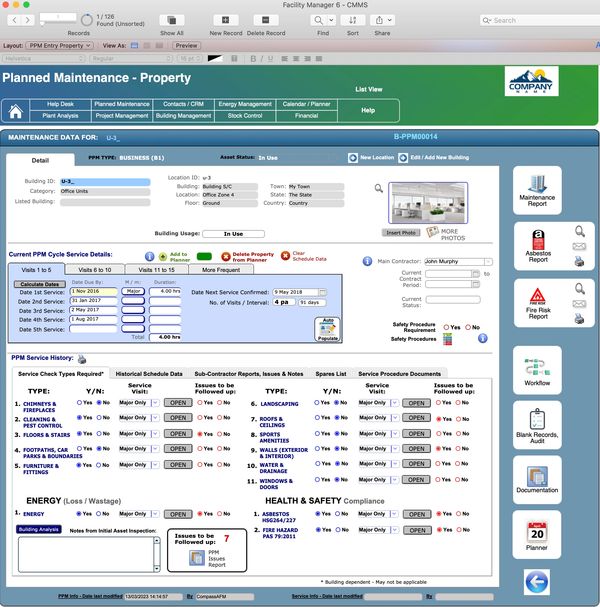Image resolution: width=600 pixels, height=607 pixels.
Task: Click the Auto Populate icon
Action: click(327, 328)
